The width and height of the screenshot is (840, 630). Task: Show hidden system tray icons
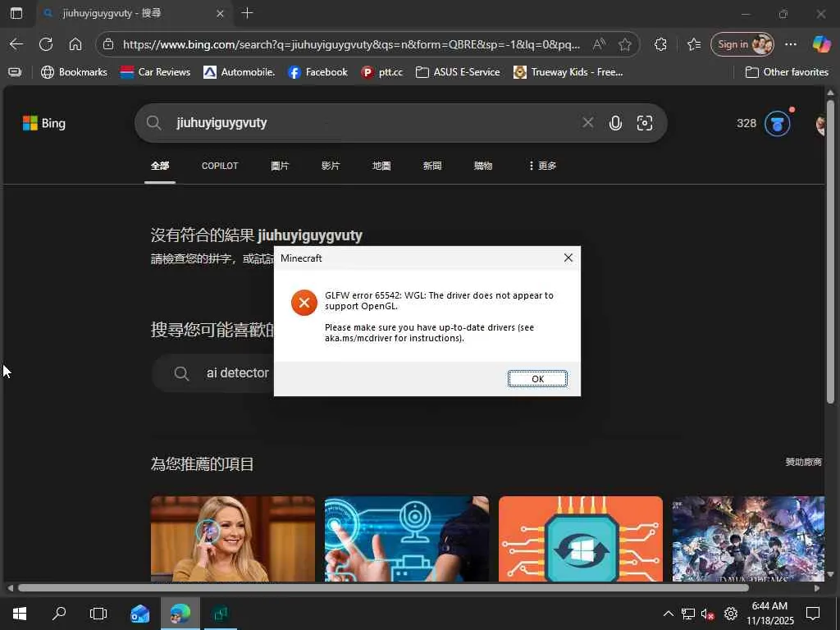click(x=669, y=614)
